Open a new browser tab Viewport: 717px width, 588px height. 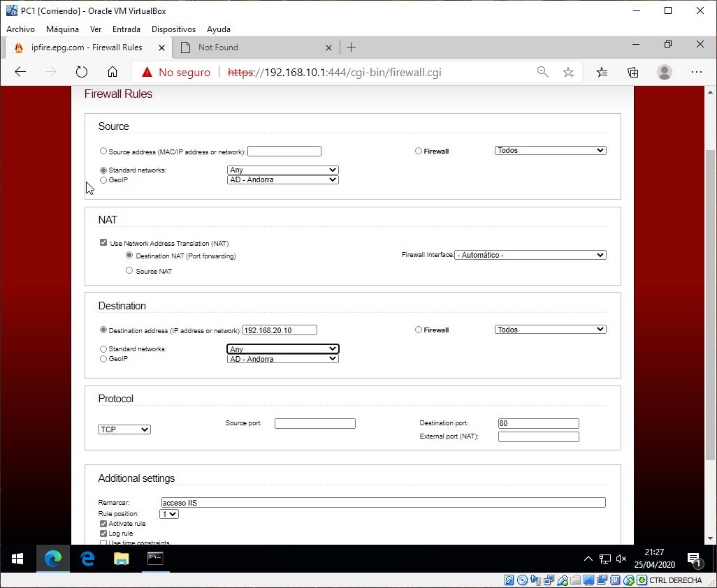click(x=352, y=47)
